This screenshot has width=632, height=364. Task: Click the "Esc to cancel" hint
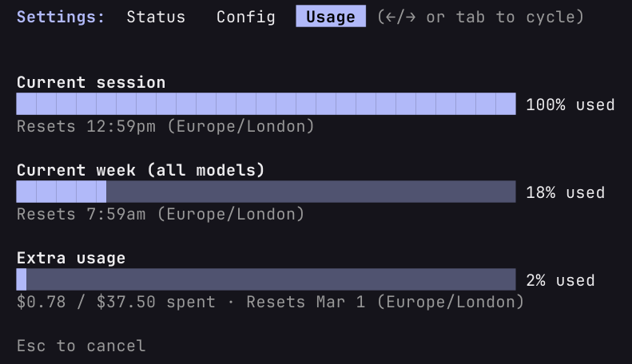pyautogui.click(x=81, y=346)
